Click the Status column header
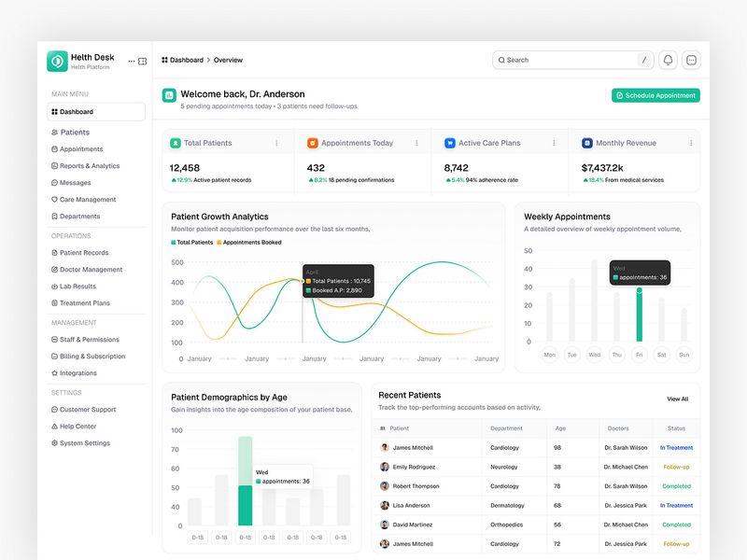The height and width of the screenshot is (560, 747). pyautogui.click(x=676, y=428)
